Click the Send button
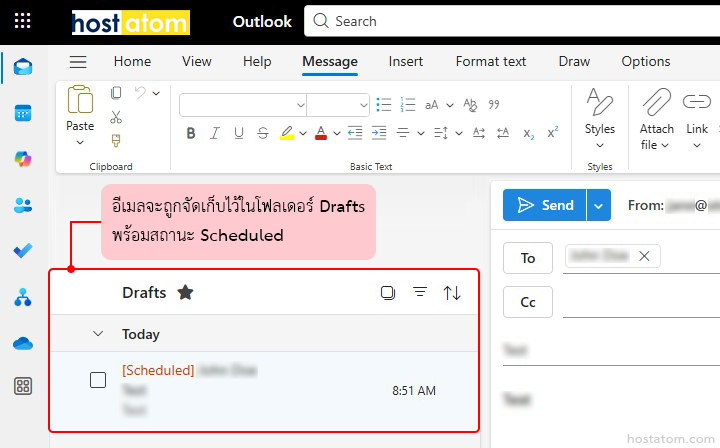720x448 pixels. pos(545,205)
